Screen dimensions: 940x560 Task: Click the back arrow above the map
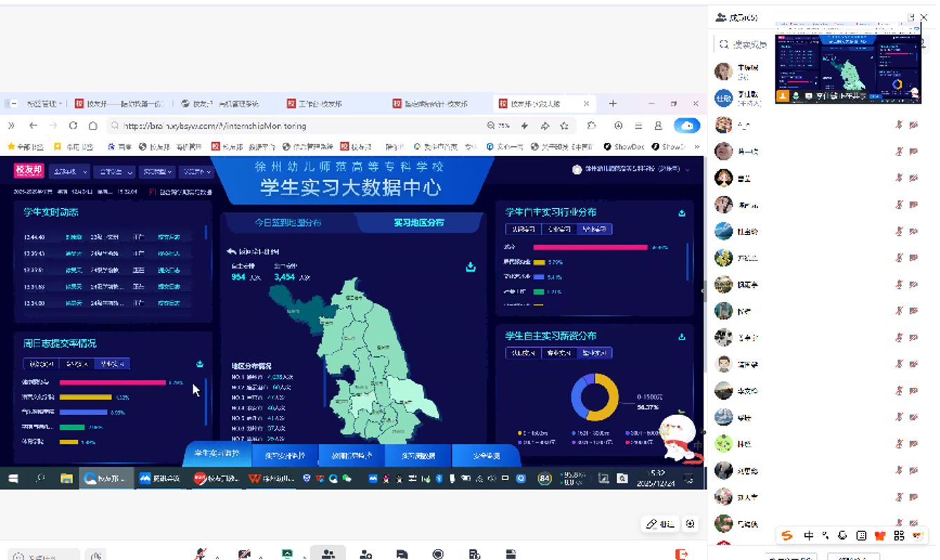[x=232, y=251]
